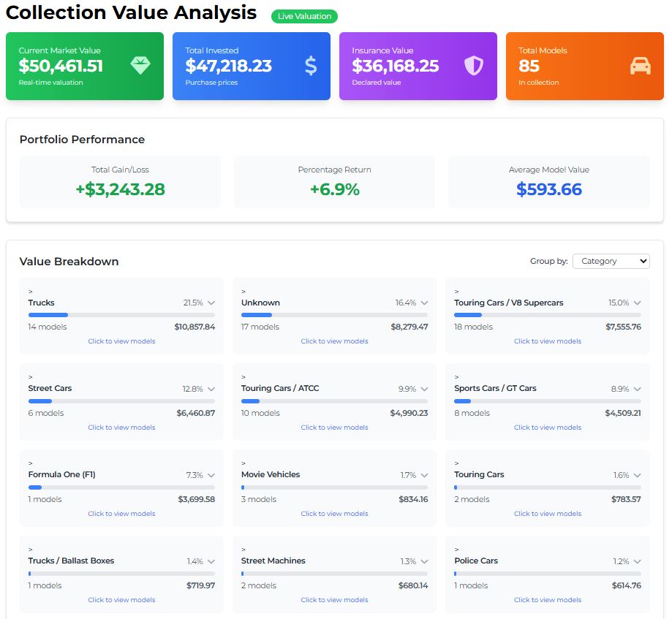This screenshot has height=619, width=672.
Task: Open view models link under Police Cars
Action: [x=547, y=600]
